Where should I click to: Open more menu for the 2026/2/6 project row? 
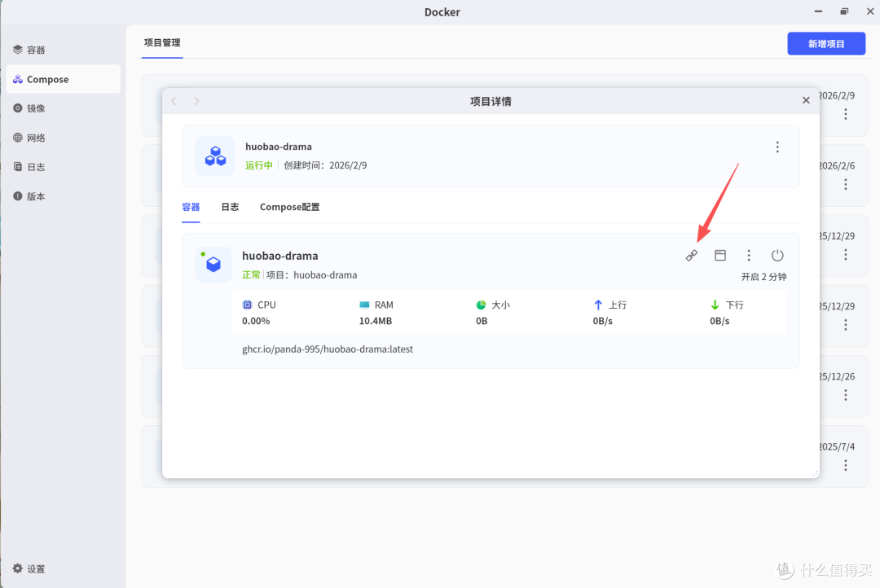click(846, 185)
